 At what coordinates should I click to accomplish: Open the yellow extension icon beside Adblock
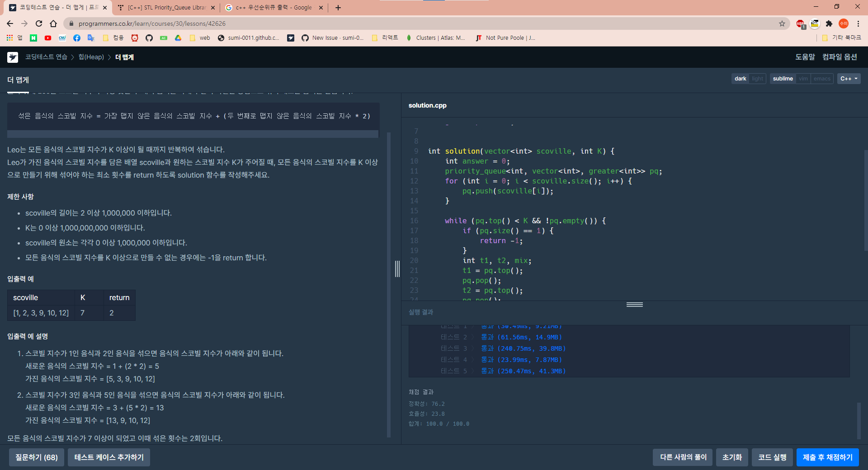pyautogui.click(x=815, y=23)
